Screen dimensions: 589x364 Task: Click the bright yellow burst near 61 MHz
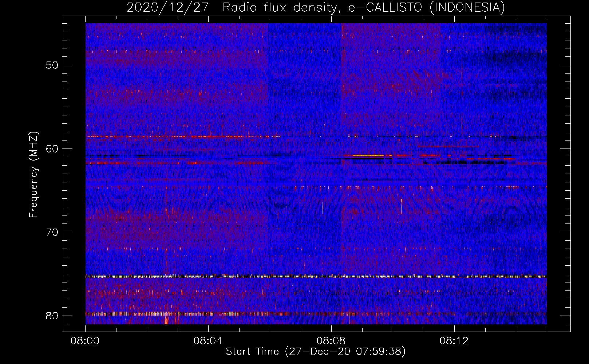368,155
